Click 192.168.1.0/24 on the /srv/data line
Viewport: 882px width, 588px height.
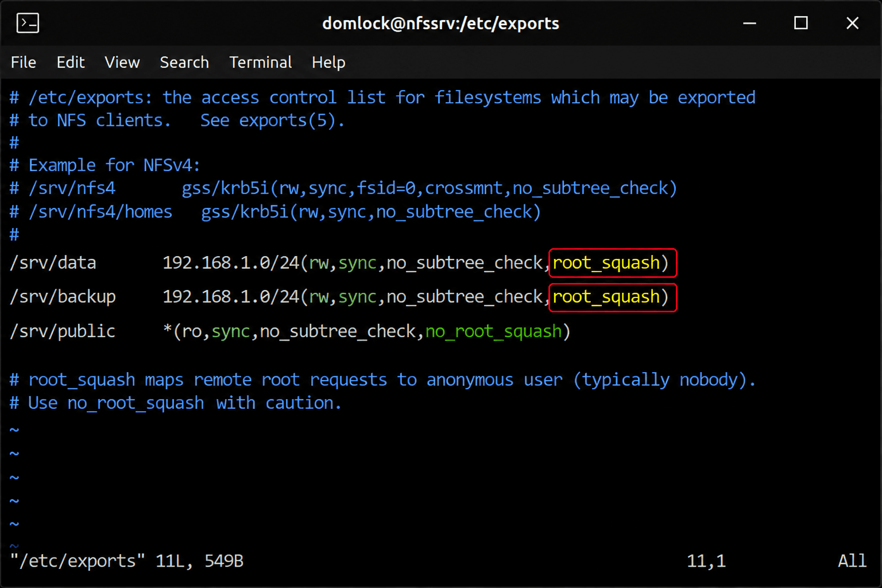(x=231, y=263)
